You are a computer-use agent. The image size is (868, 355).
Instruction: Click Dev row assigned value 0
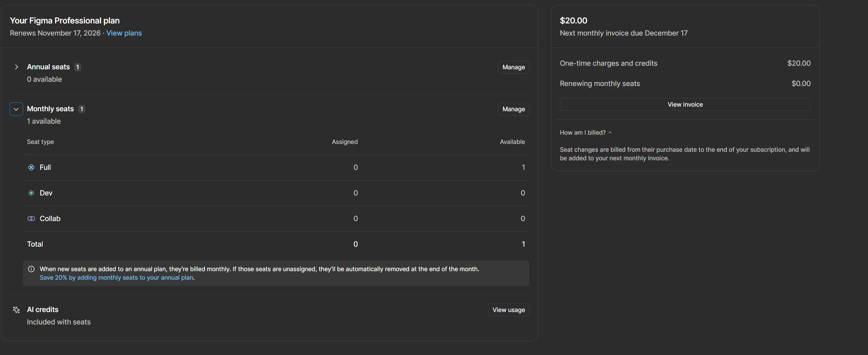356,193
